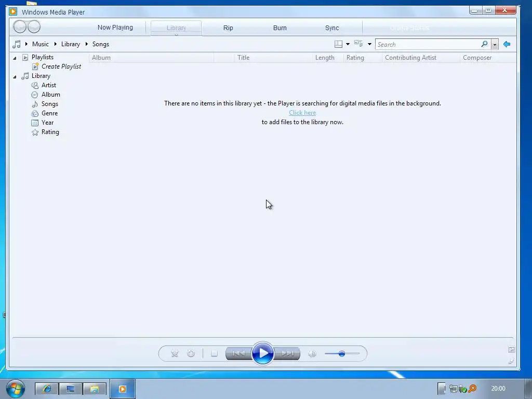Open the Layout Options dropdown arrow
This screenshot has width=532, height=399.
point(348,44)
